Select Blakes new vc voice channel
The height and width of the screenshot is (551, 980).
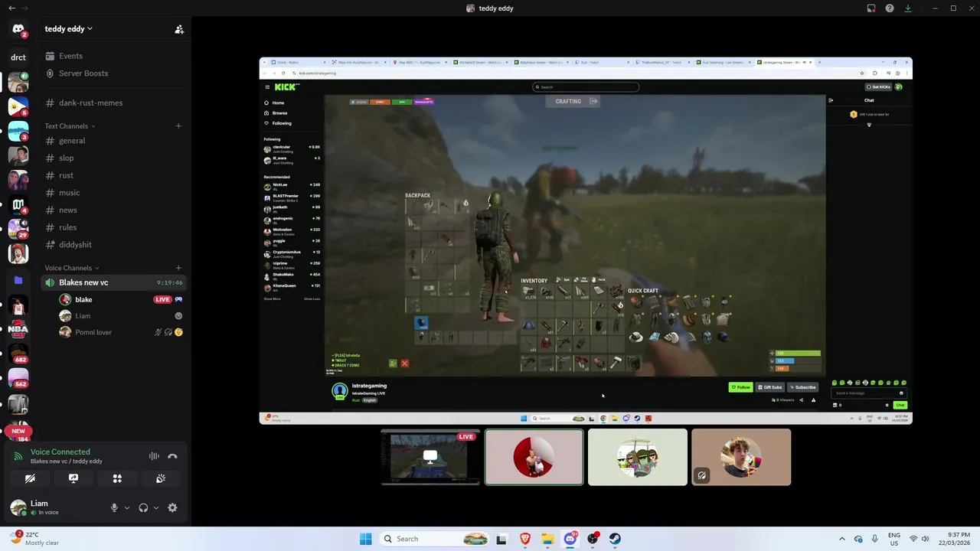click(115, 282)
